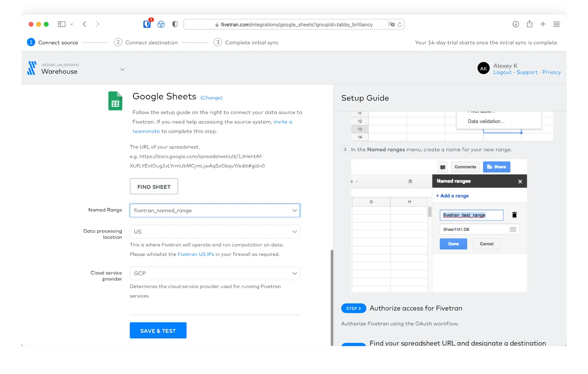Click Done in Named ranges panel
Screen dimensions: 588x374
453,244
